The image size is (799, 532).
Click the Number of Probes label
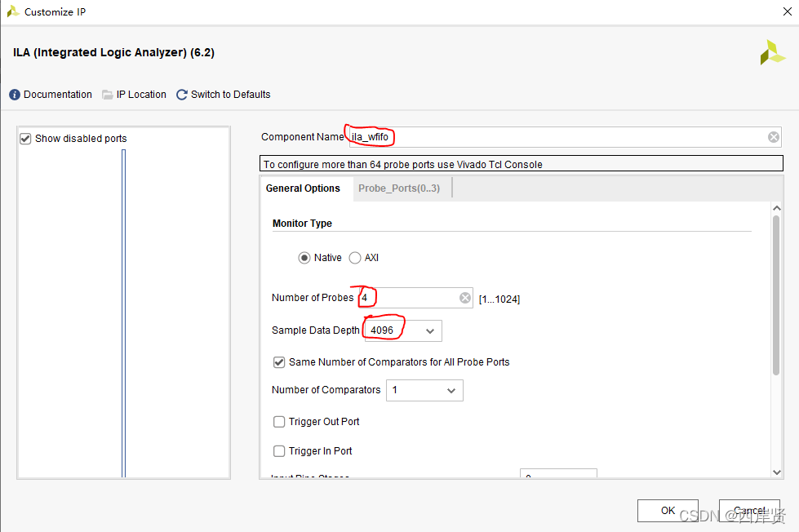click(x=313, y=298)
